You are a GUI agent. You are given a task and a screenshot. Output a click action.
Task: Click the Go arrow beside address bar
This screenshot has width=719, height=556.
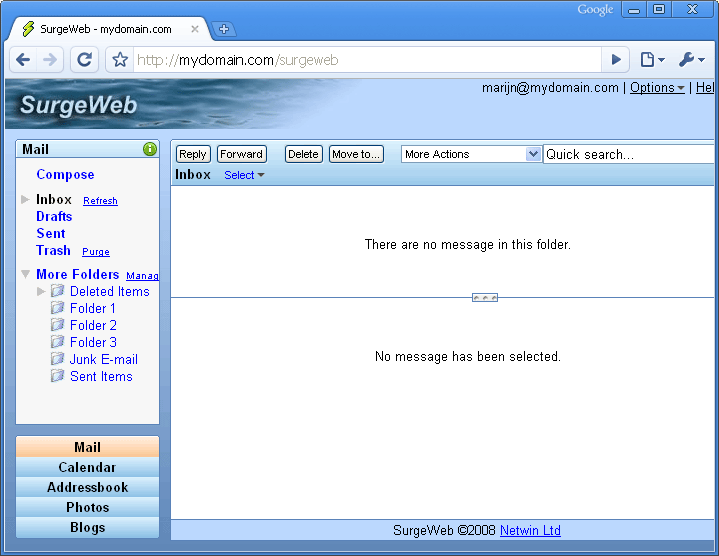click(616, 60)
